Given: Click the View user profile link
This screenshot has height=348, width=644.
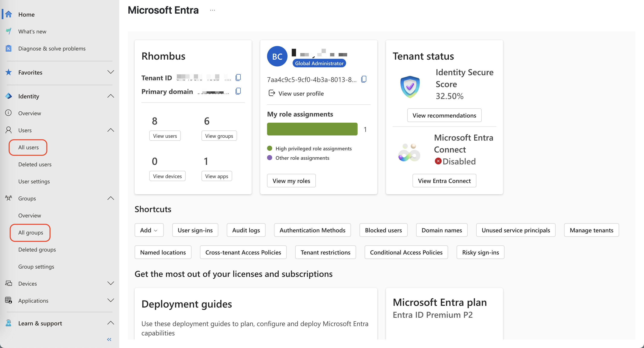Looking at the screenshot, I should pos(301,93).
